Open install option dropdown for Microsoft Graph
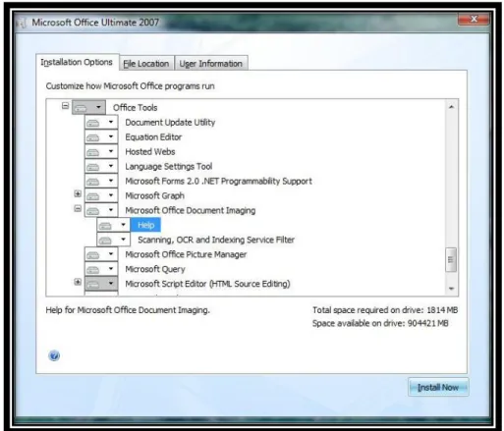 [x=101, y=195]
